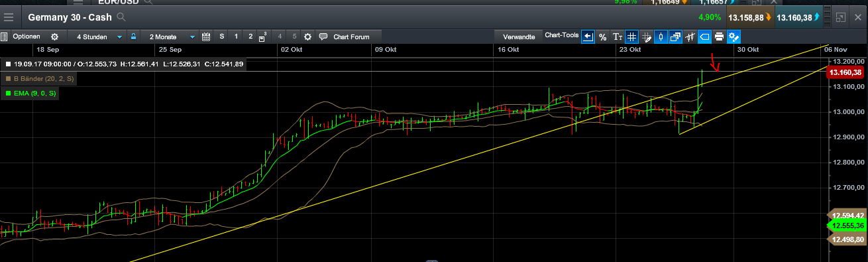This screenshot has height=262, width=868.
Task: Click the 16 Okt date label
Action: tap(508, 50)
